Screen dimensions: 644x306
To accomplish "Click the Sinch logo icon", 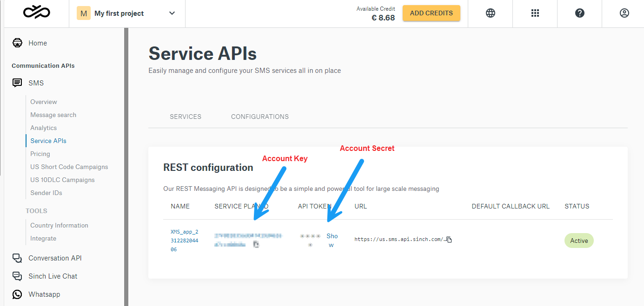I will click(36, 13).
